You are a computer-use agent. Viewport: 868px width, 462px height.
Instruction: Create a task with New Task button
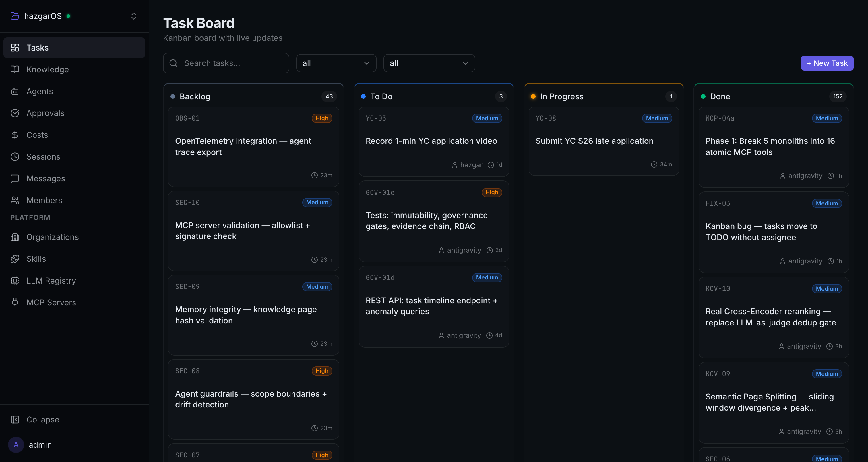[827, 63]
